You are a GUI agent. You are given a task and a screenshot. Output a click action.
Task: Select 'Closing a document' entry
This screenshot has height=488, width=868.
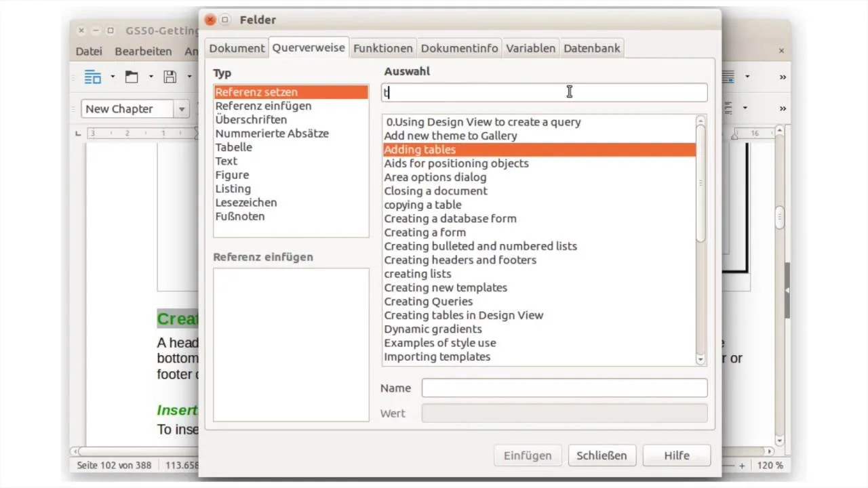[x=539, y=191]
